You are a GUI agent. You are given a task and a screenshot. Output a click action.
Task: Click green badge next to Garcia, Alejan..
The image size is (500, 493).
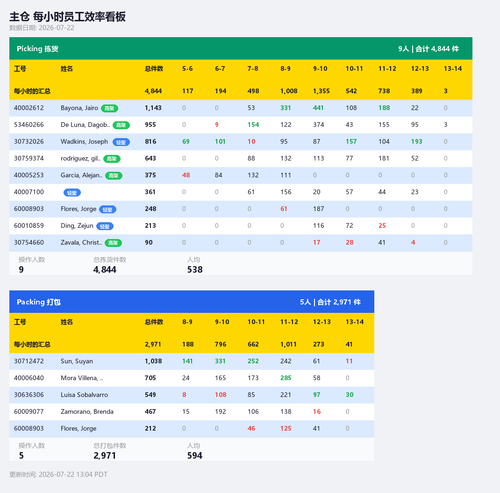(114, 176)
